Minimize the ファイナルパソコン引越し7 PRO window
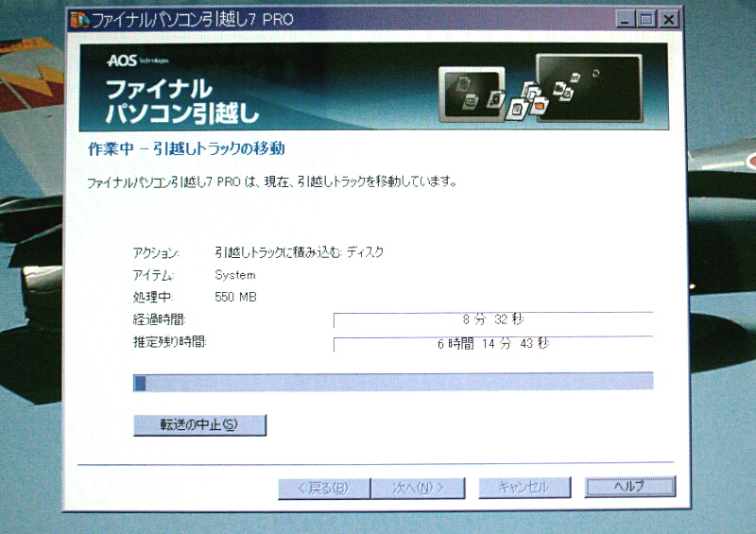 [626, 19]
